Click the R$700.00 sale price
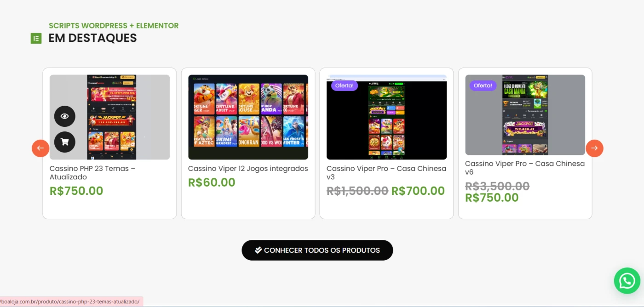This screenshot has width=644, height=307. [x=418, y=191]
